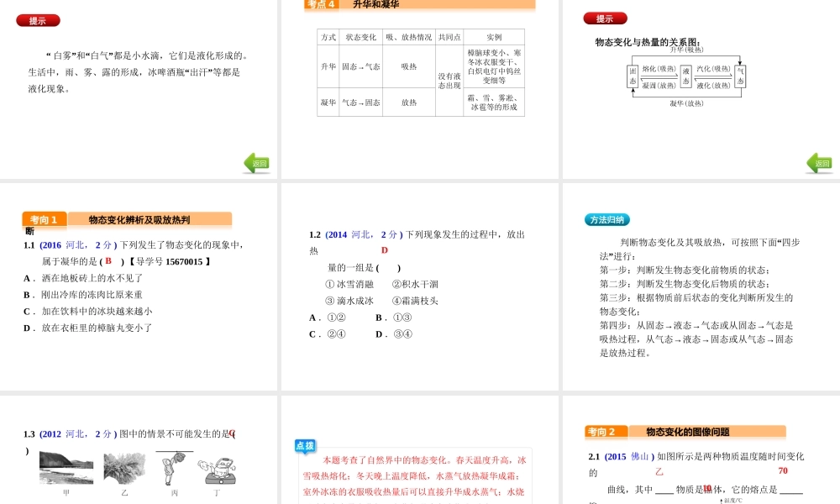The height and width of the screenshot is (504, 840).
Task: Click the 物态变化辨析及吸放热判 heading
Action: (139, 219)
